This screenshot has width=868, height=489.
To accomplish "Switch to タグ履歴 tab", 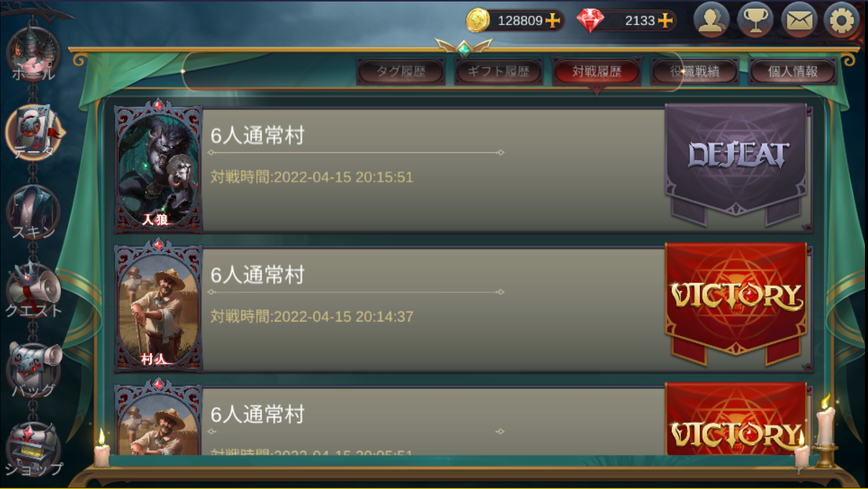I will point(401,71).
